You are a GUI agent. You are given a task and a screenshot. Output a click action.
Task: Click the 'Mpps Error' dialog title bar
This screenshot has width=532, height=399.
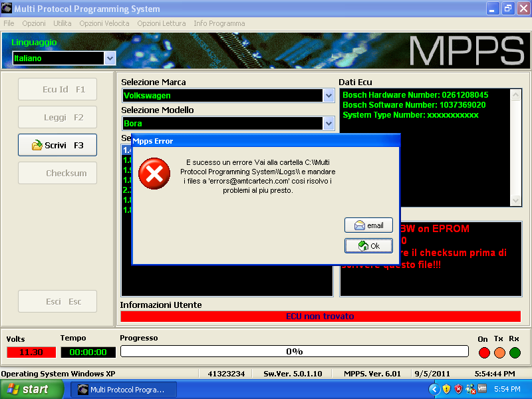pyautogui.click(x=266, y=141)
